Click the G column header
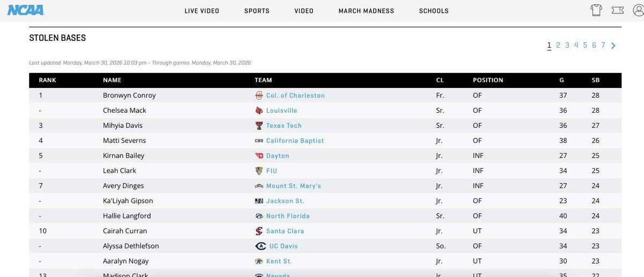The height and width of the screenshot is (277, 644). 562,80
